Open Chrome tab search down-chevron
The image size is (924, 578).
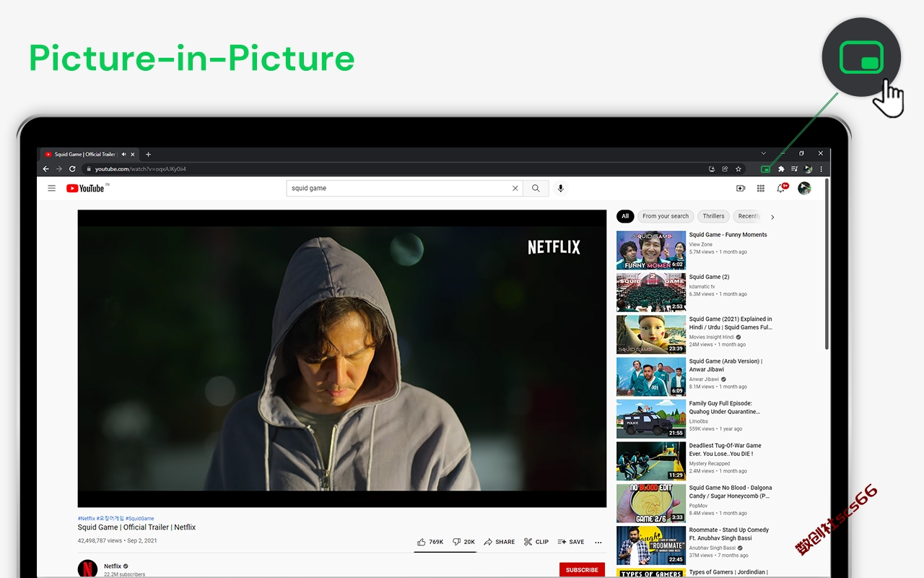[764, 154]
